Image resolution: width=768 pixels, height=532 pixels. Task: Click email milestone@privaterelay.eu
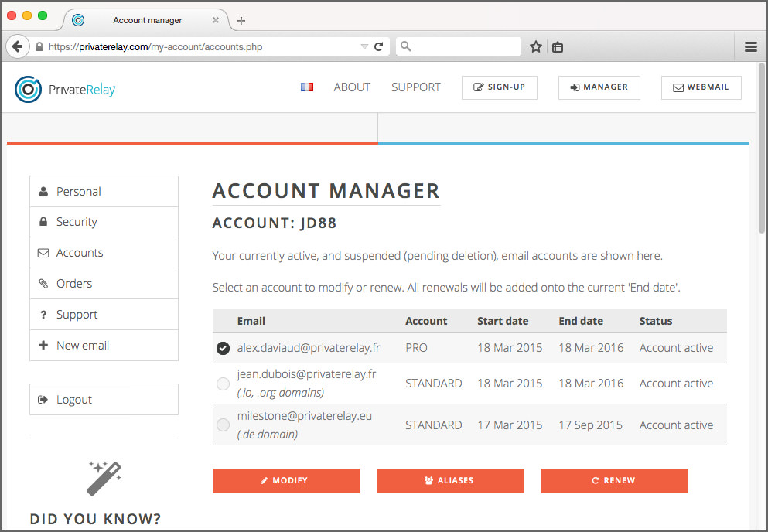(x=305, y=416)
